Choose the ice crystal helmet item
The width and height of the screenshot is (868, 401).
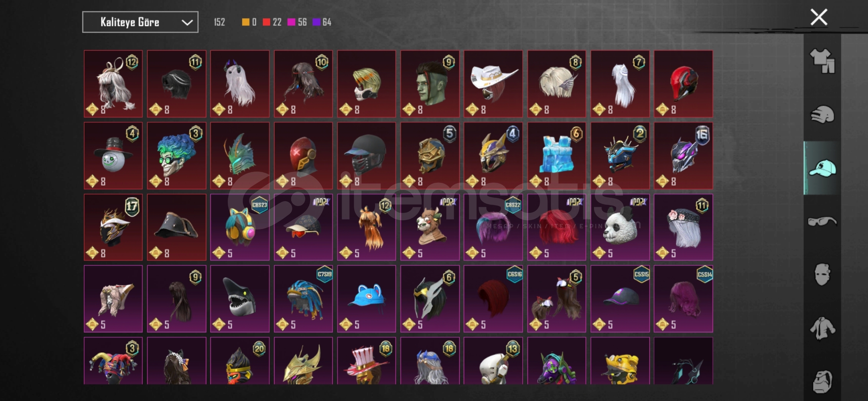point(557,156)
